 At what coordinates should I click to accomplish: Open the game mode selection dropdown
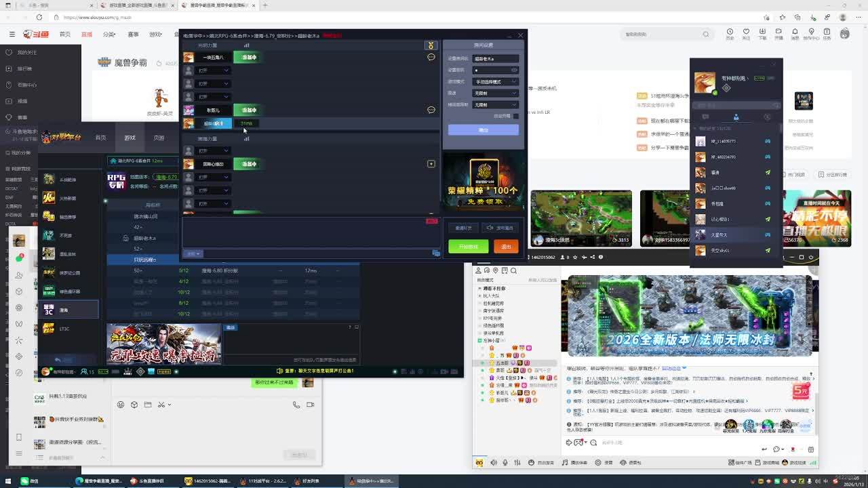(496, 81)
